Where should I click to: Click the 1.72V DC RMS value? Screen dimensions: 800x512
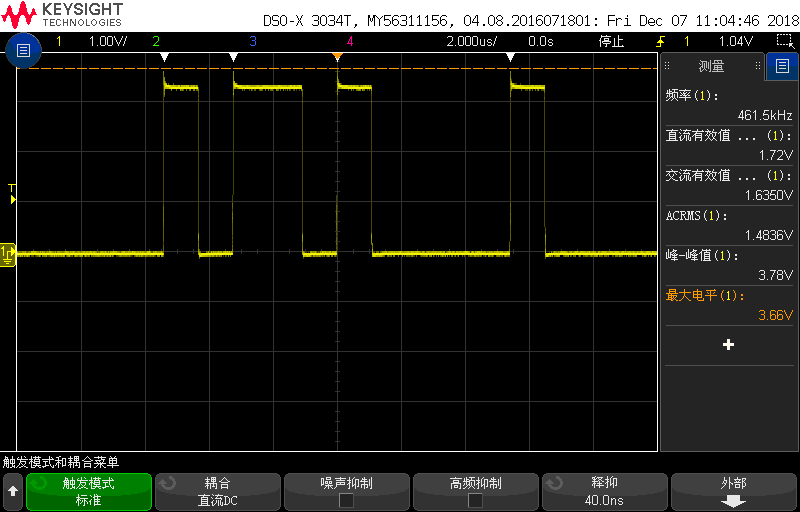[776, 156]
